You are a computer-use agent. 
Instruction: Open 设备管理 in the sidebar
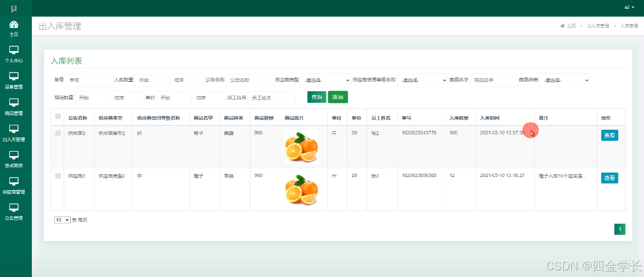pyautogui.click(x=14, y=81)
